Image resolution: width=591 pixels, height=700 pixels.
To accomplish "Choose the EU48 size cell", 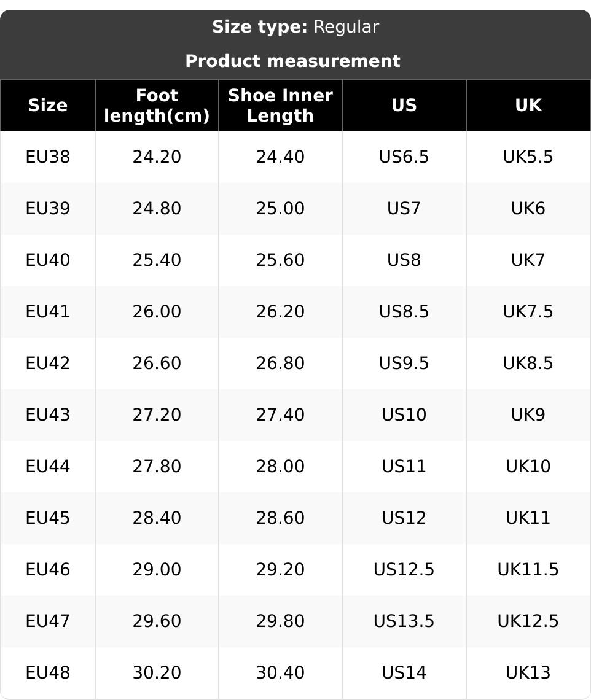I will pyautogui.click(x=48, y=673).
